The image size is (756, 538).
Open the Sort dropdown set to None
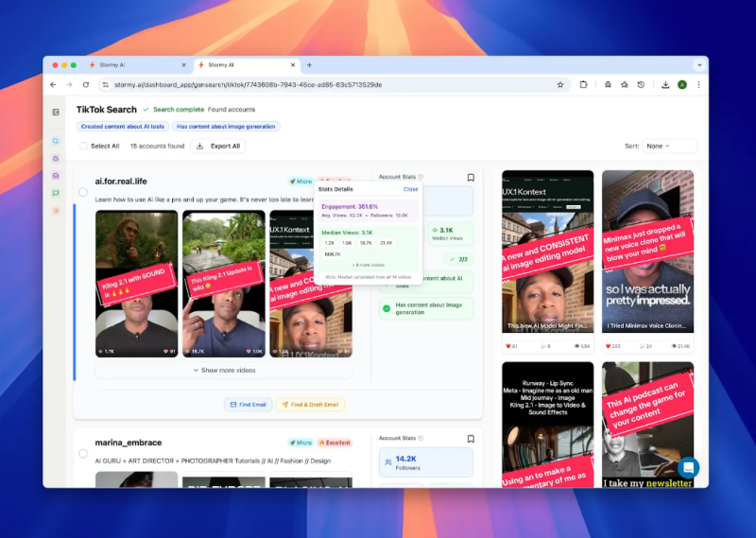click(670, 146)
